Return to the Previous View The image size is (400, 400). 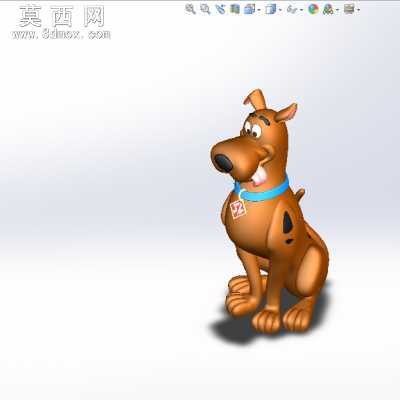220,9
